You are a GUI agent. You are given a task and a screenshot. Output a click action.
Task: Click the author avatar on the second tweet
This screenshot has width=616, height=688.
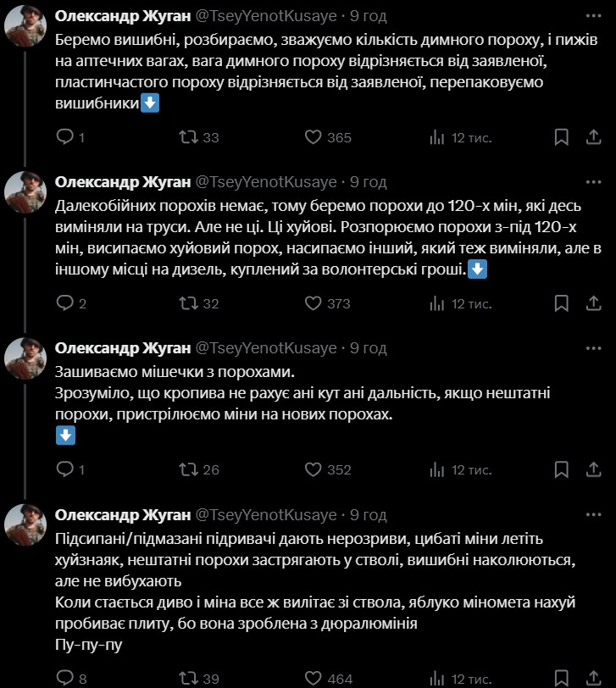click(26, 191)
